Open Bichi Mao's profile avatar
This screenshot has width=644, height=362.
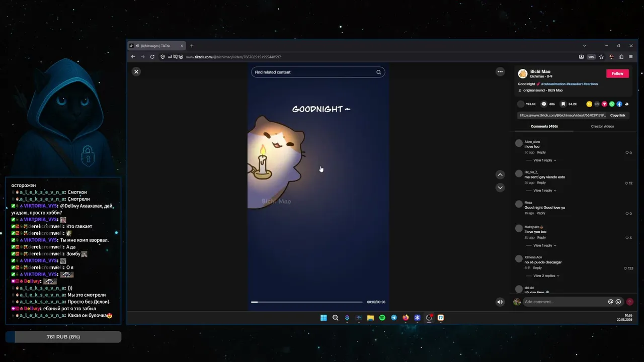coord(523,74)
